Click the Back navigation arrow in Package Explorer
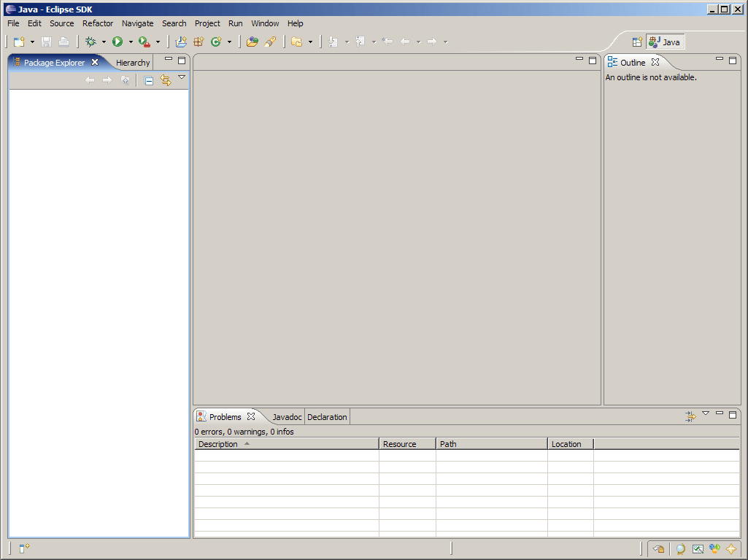The image size is (748, 560). (90, 80)
